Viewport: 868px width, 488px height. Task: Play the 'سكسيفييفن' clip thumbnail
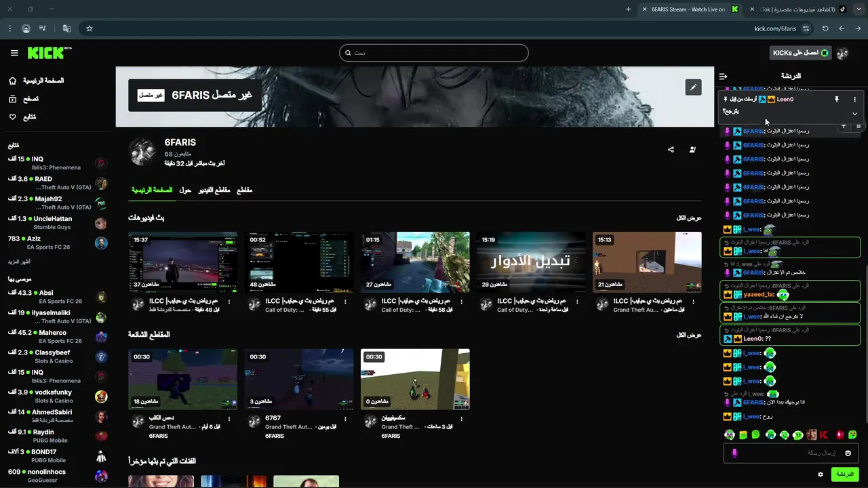coord(415,380)
